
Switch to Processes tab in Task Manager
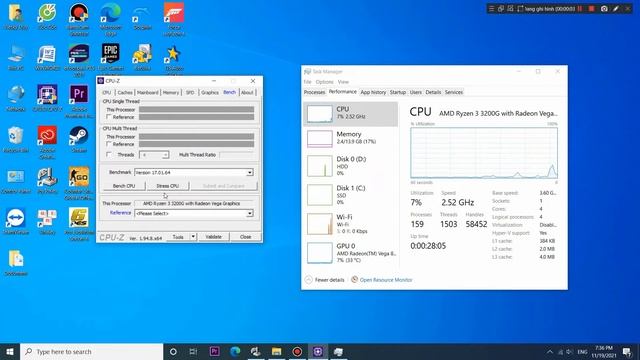click(314, 92)
